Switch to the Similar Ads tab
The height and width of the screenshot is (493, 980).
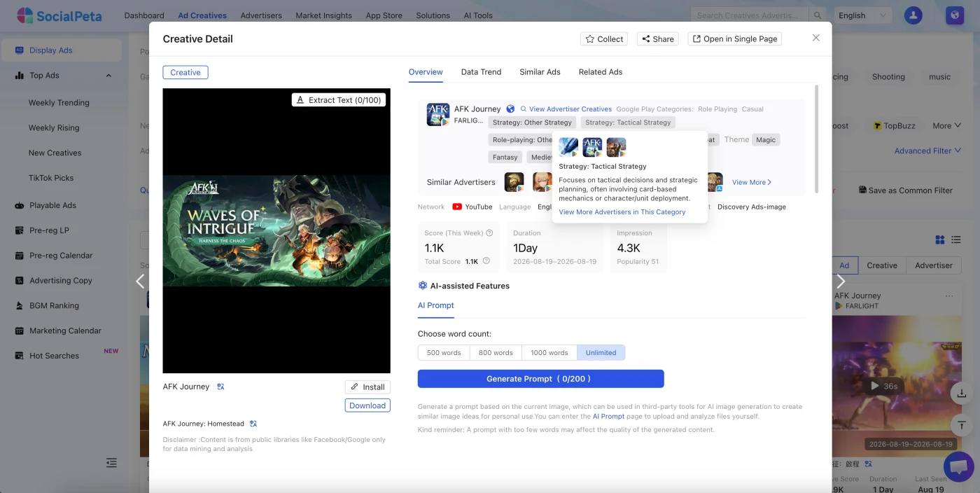[x=540, y=72]
